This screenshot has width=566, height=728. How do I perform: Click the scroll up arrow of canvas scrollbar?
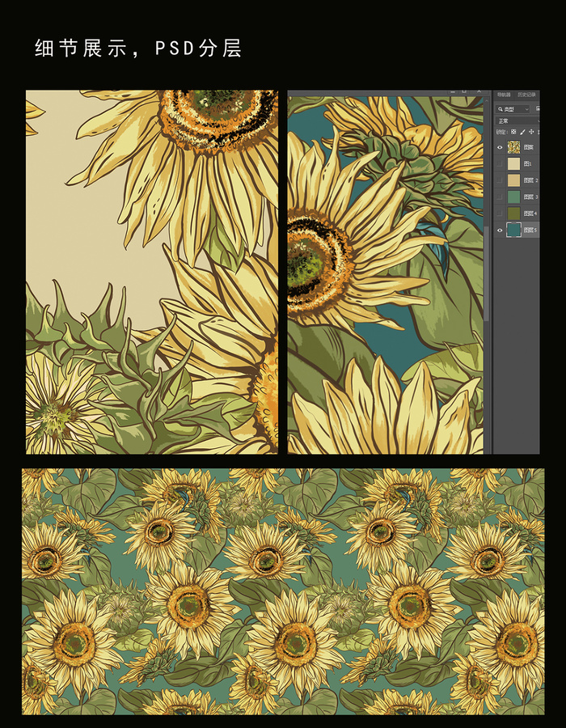(487, 101)
